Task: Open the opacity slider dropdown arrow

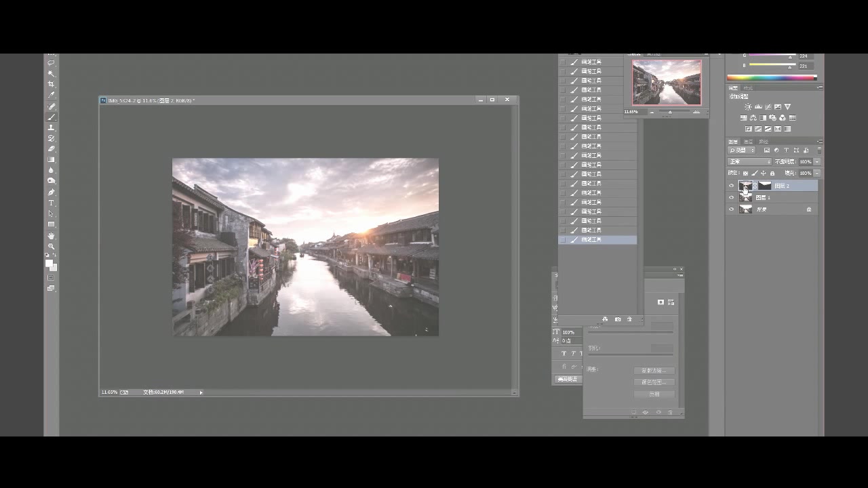Action: 817,162
